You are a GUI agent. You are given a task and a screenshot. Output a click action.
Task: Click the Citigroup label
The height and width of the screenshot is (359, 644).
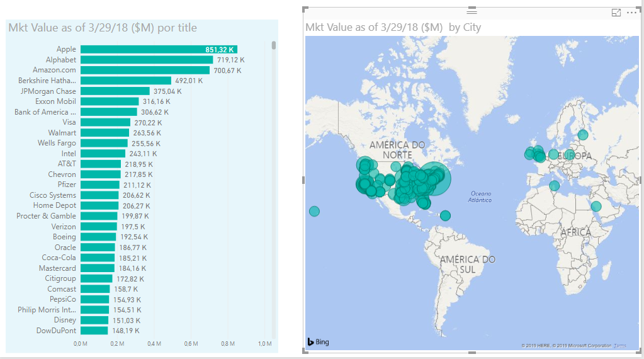60,278
